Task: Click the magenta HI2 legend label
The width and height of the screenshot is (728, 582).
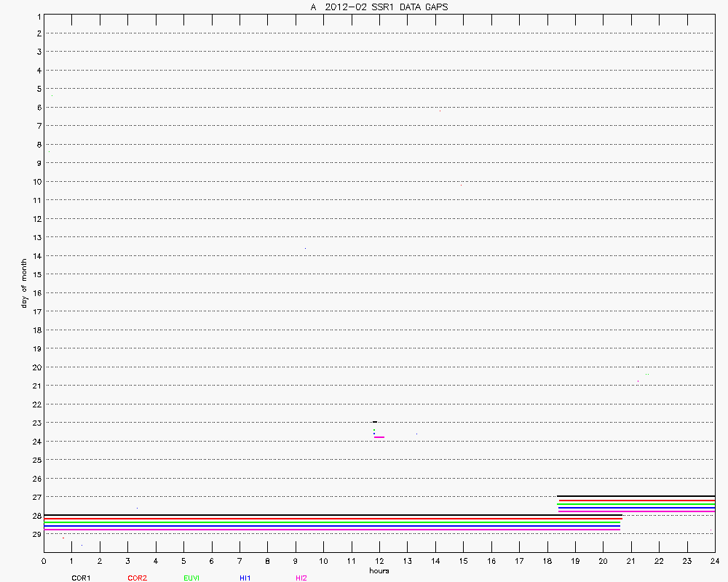Action: click(x=301, y=578)
